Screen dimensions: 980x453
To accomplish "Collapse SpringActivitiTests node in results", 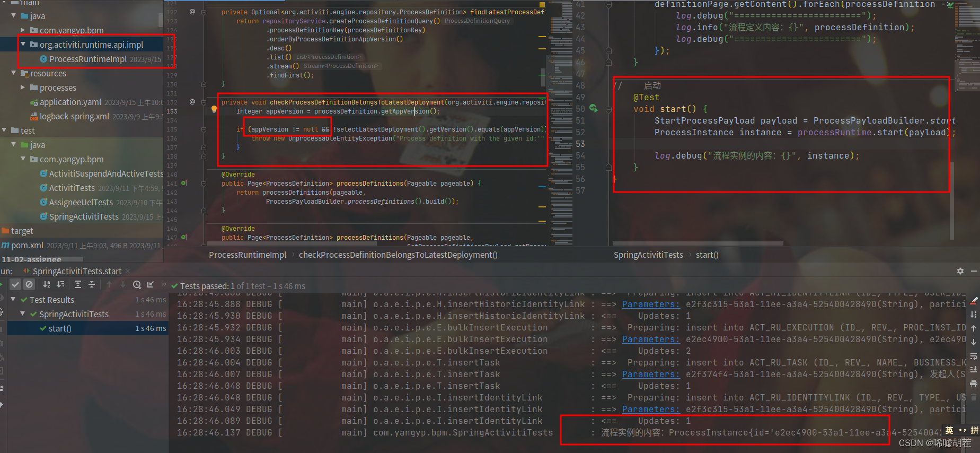I will coord(23,314).
